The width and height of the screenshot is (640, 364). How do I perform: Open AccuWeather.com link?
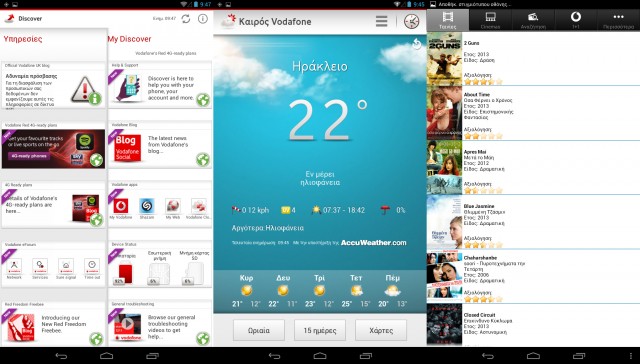coord(373,242)
